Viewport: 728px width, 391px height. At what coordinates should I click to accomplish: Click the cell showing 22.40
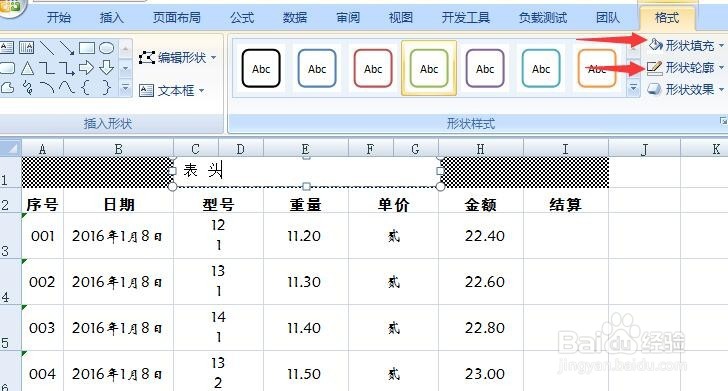click(481, 236)
